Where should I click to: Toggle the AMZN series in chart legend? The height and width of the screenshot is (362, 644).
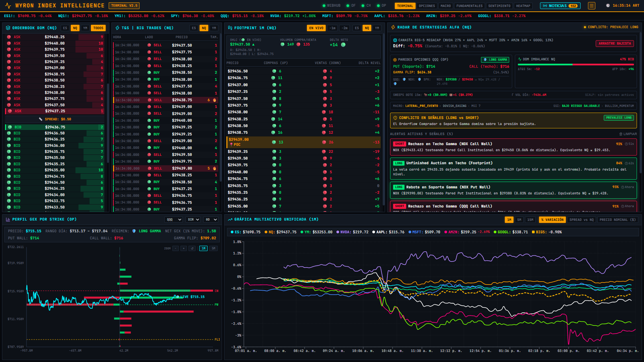(x=467, y=232)
